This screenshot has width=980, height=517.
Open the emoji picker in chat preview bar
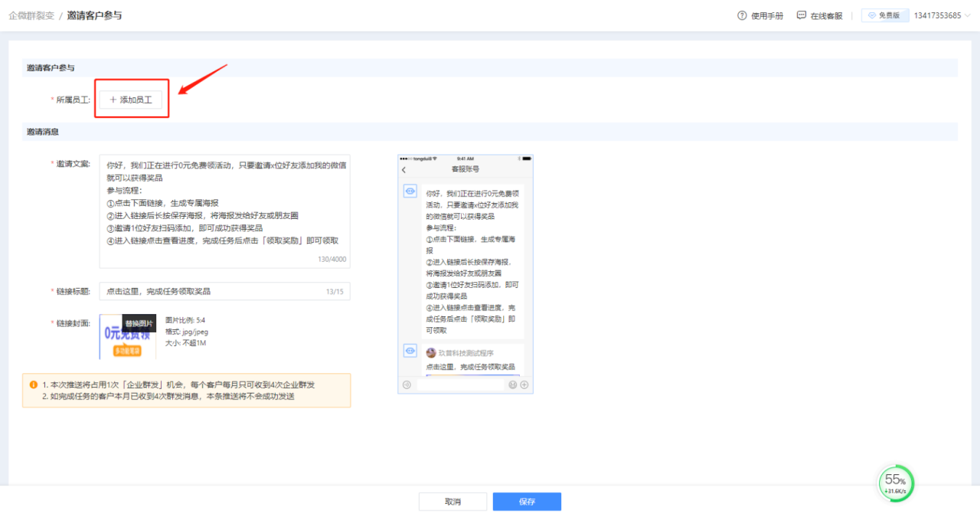click(513, 384)
